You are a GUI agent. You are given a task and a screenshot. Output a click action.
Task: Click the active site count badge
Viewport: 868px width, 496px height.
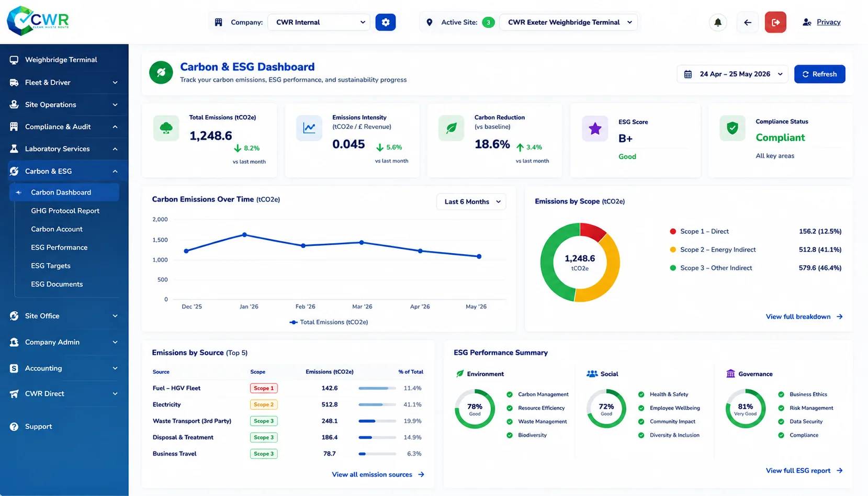tap(488, 22)
